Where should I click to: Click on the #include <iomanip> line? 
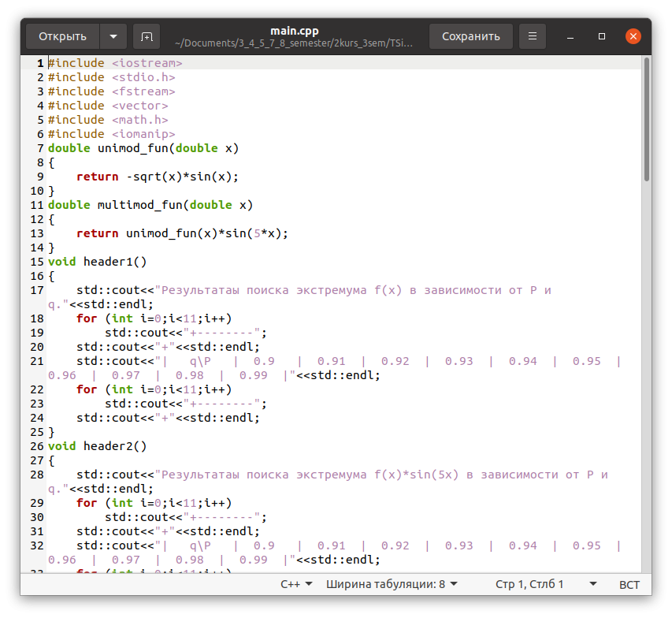(111, 134)
